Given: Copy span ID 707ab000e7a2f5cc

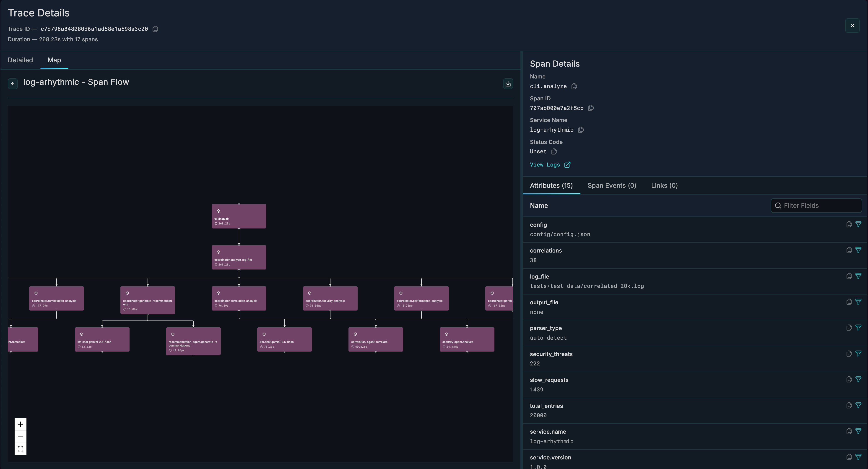Looking at the screenshot, I should [x=591, y=108].
